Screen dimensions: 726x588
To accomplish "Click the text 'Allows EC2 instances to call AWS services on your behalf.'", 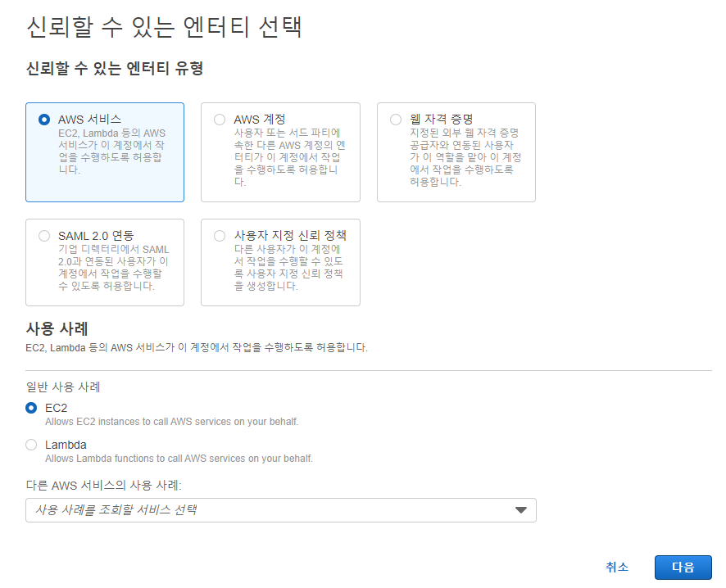I will click(x=172, y=422).
